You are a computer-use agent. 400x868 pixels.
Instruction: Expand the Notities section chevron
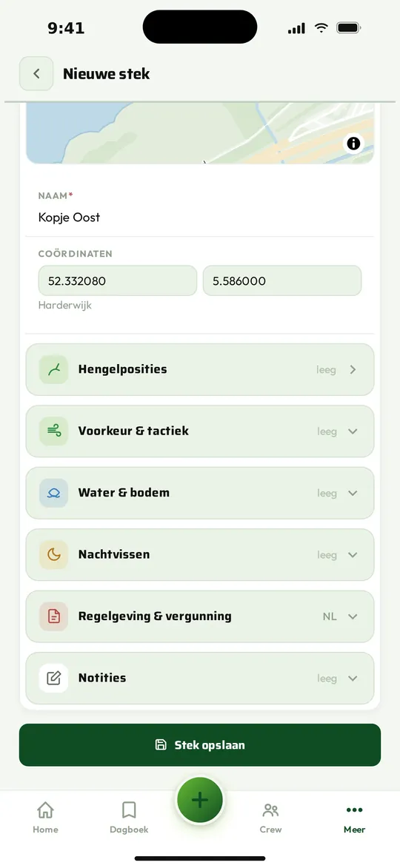pyautogui.click(x=353, y=678)
